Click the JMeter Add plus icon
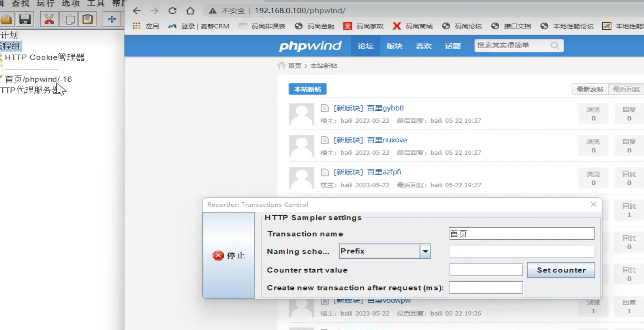Viewport: 644px width, 330px height. point(112,19)
